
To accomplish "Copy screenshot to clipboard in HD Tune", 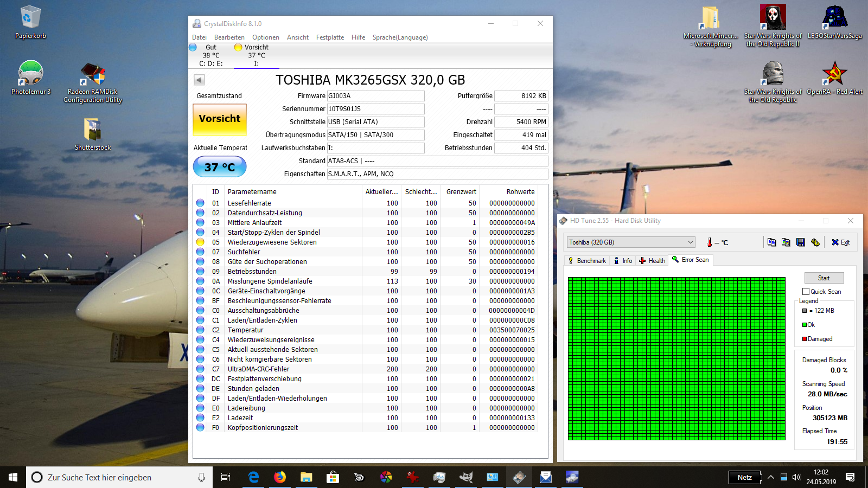I will [786, 242].
